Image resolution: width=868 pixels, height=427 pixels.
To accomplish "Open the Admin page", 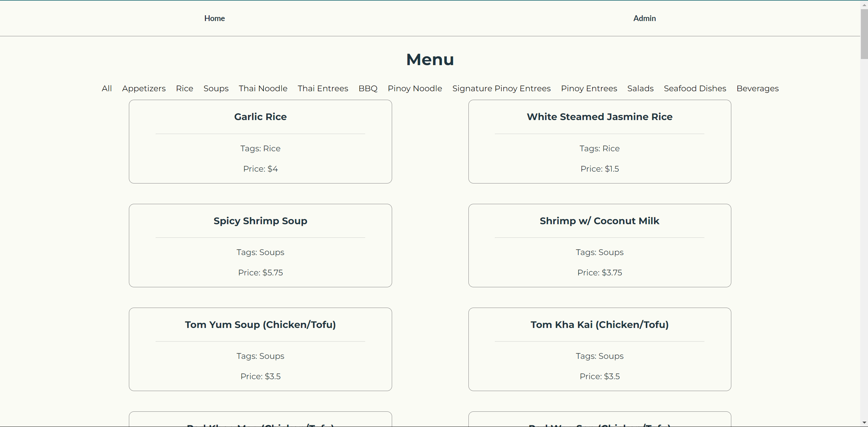I will (644, 18).
